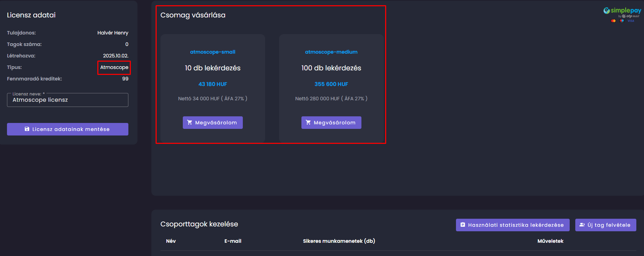The image size is (644, 256).
Task: Click the cart icon in atmoscope-medium card
Action: tap(308, 122)
